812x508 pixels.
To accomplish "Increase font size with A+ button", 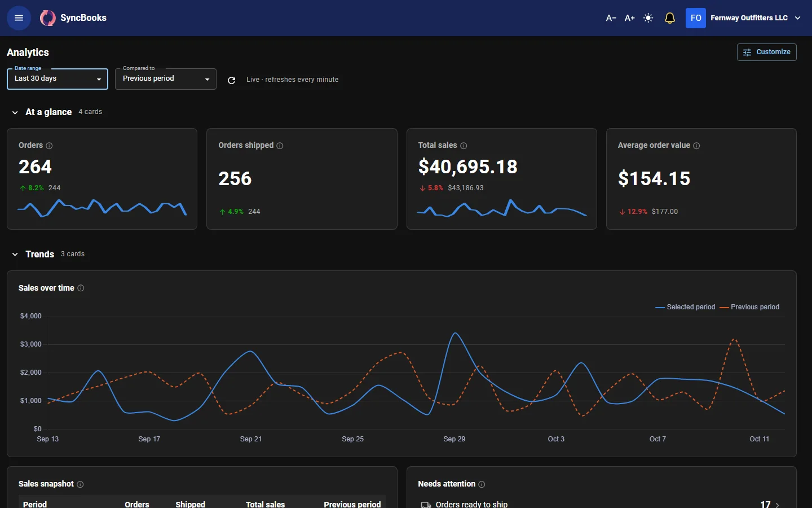I will click(x=630, y=18).
